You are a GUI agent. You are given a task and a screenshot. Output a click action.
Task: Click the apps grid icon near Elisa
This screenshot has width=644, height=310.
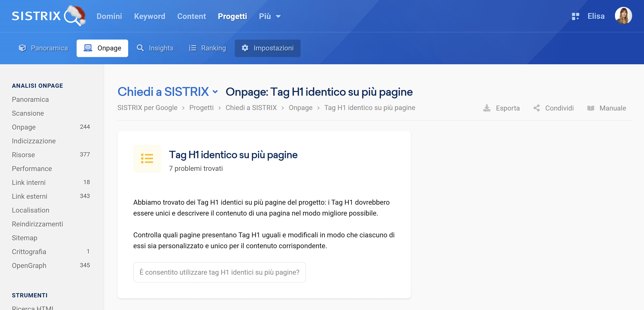575,16
